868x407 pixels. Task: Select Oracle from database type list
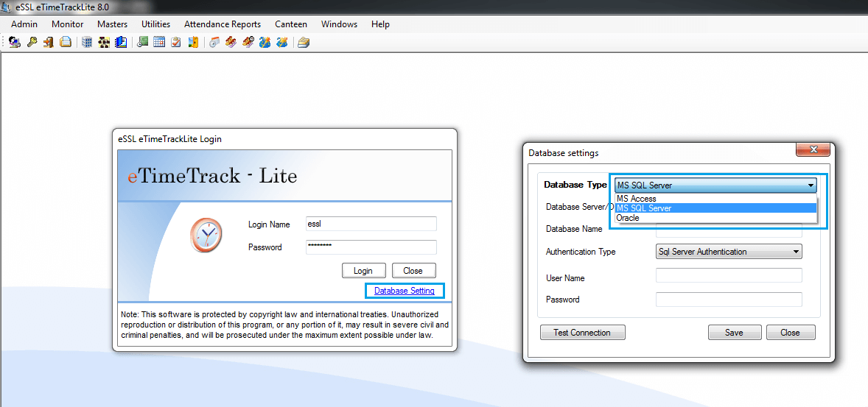(715, 218)
